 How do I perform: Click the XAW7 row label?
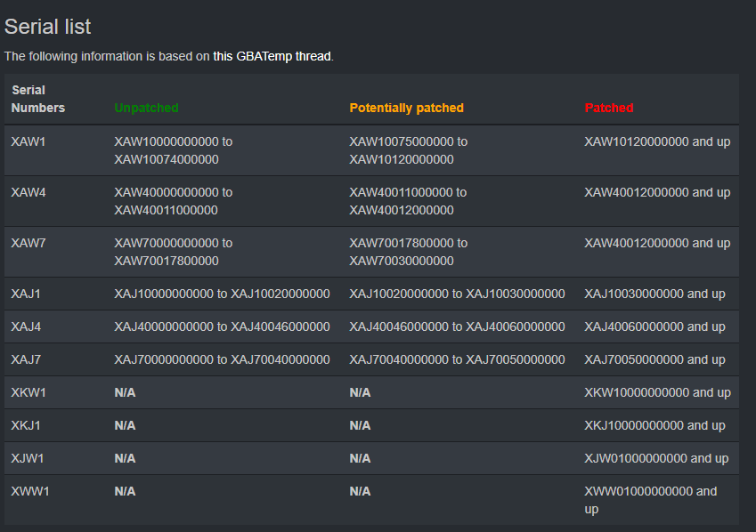coord(28,243)
